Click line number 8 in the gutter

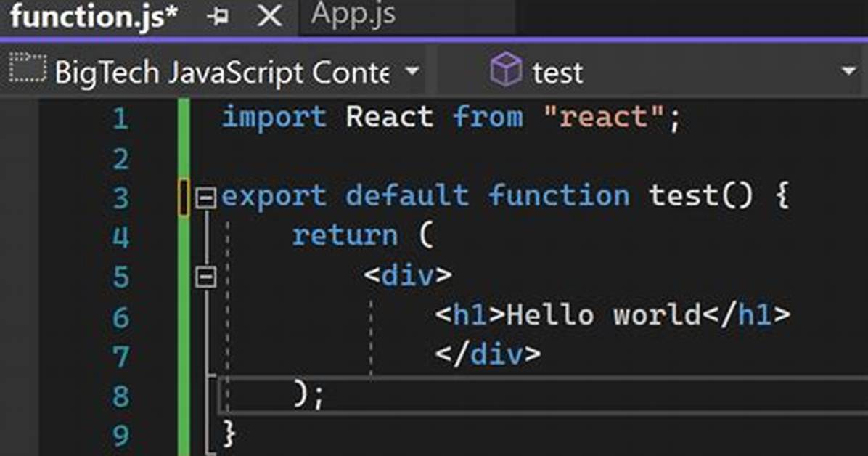tap(120, 396)
